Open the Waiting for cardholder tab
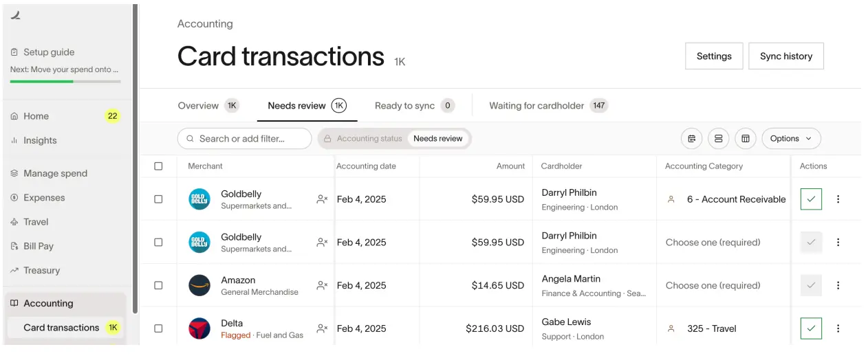The height and width of the screenshot is (358, 868). tap(536, 106)
